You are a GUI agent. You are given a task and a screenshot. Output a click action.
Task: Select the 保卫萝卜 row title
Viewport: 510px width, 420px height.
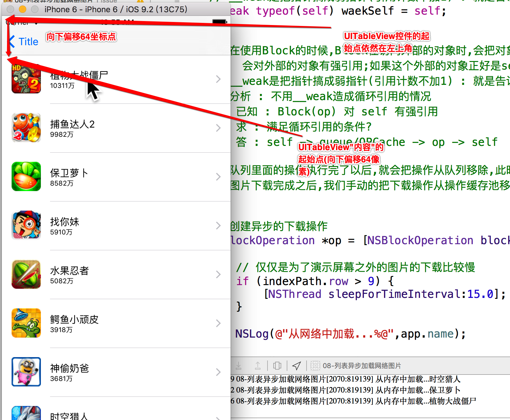pyautogui.click(x=70, y=173)
